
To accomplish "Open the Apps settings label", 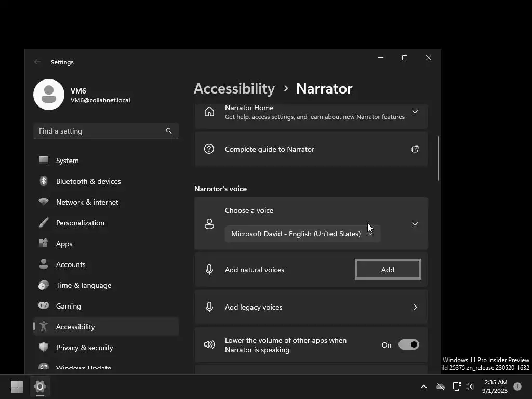I will (x=64, y=244).
